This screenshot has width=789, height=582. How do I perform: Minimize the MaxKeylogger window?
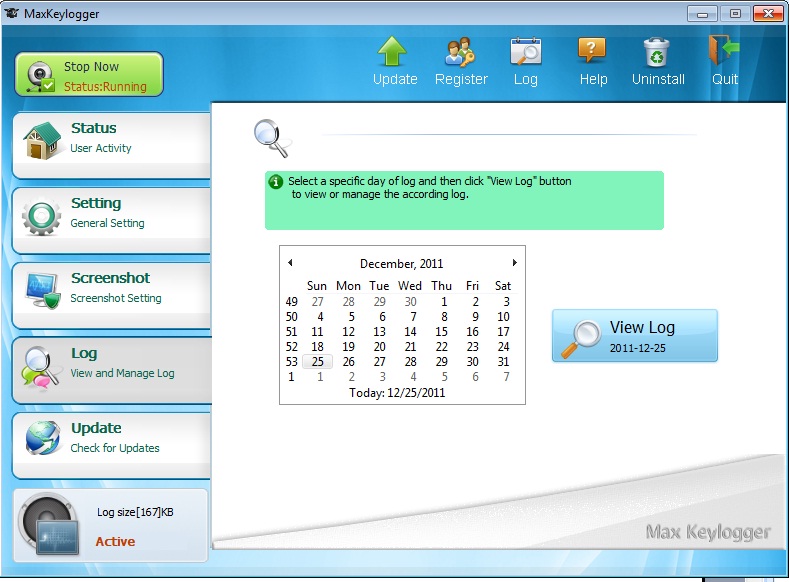(x=702, y=14)
